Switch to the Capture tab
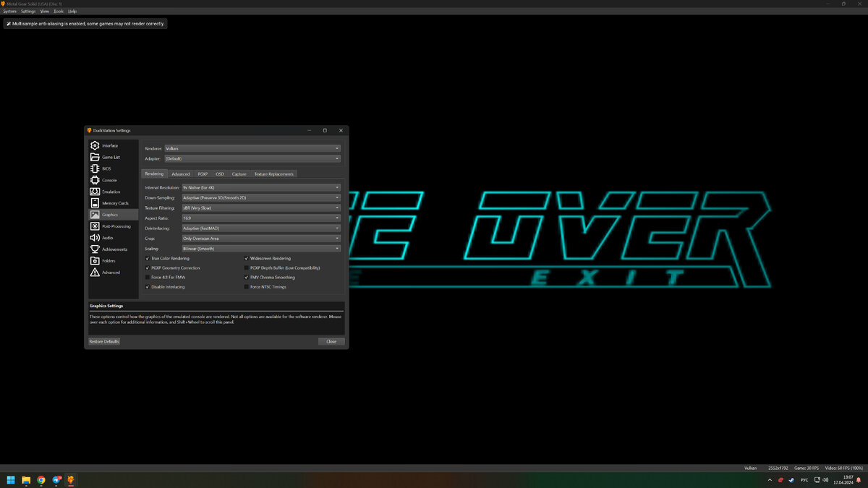Viewport: 868px width, 488px height. coord(239,174)
